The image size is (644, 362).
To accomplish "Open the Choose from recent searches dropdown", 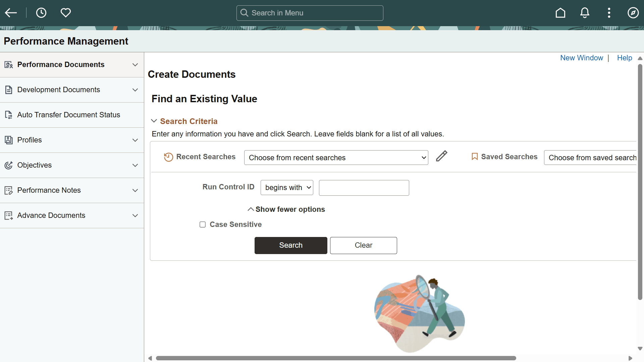I will click(336, 158).
